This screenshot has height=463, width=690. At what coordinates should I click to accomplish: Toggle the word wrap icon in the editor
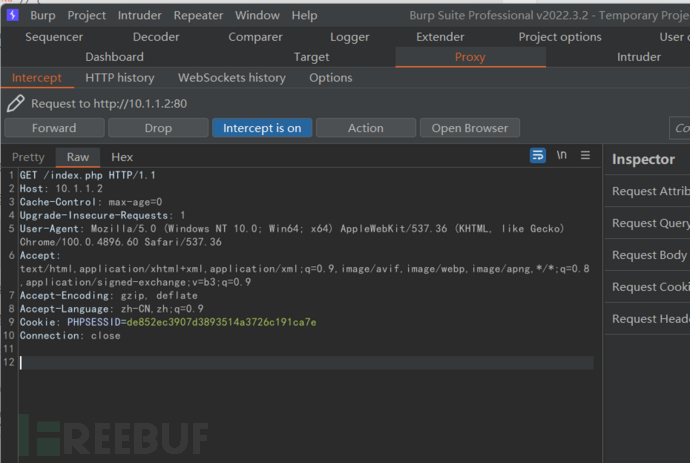[x=538, y=155]
